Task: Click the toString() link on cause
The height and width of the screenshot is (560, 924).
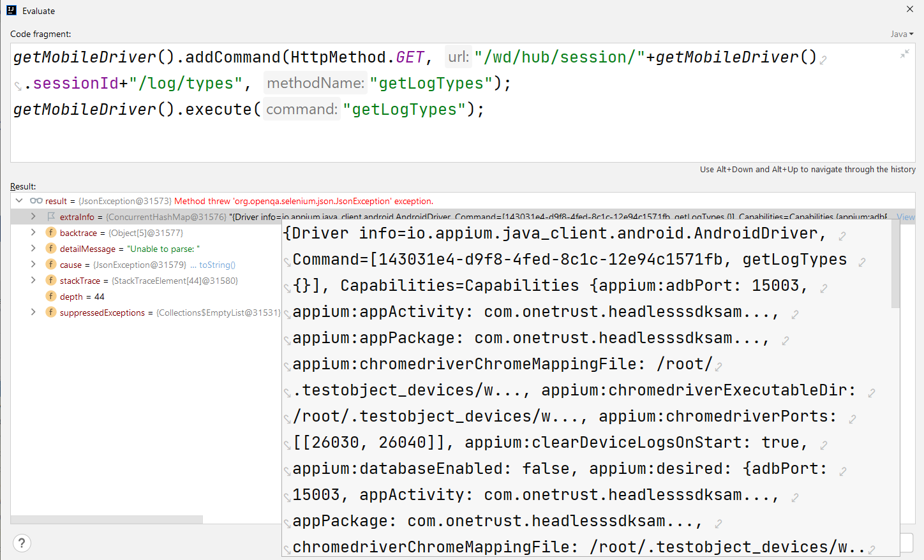Action: [x=217, y=265]
